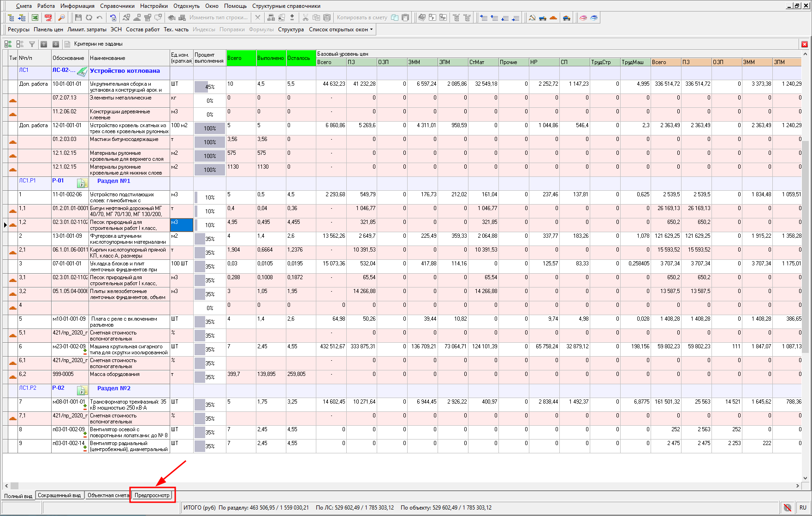
Task: Click the scissors cut icon
Action: pyautogui.click(x=305, y=18)
